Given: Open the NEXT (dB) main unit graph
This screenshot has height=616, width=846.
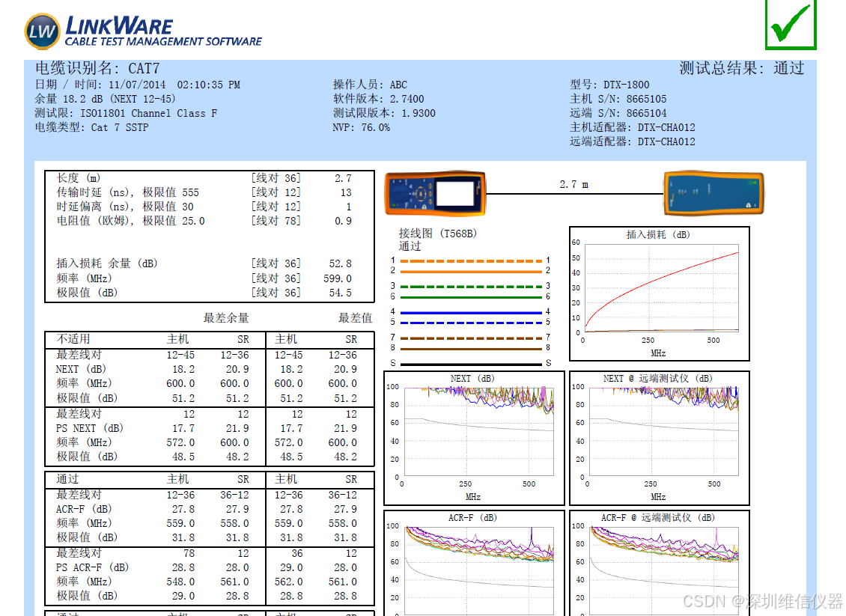Looking at the screenshot, I should (x=474, y=438).
